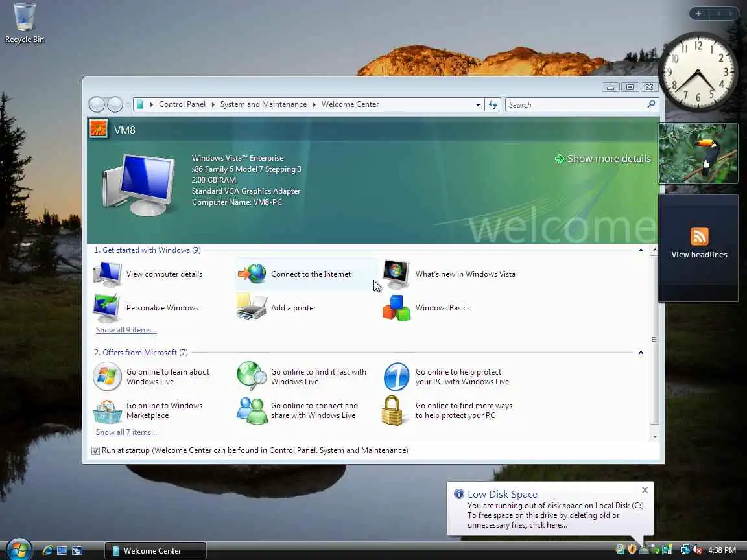Click the find-it-fast globe magnifier icon
Viewport: 747px width, 560px height.
252,376
